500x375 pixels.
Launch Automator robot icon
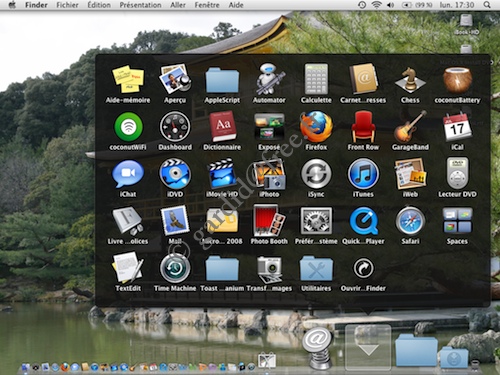[x=269, y=79]
